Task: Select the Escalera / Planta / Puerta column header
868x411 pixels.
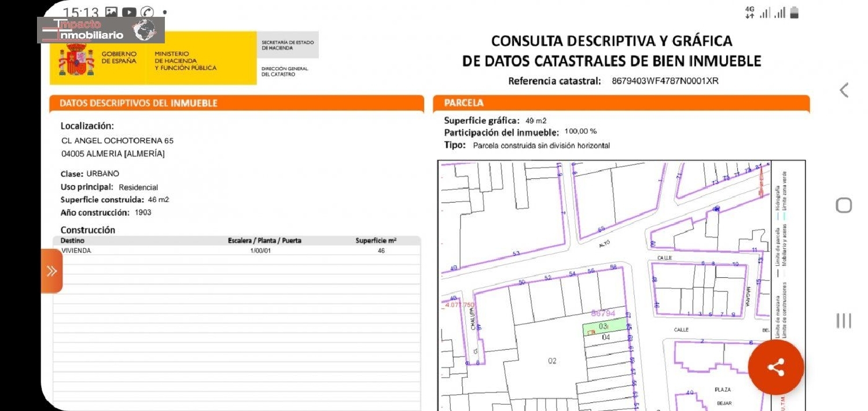Action: coord(264,241)
